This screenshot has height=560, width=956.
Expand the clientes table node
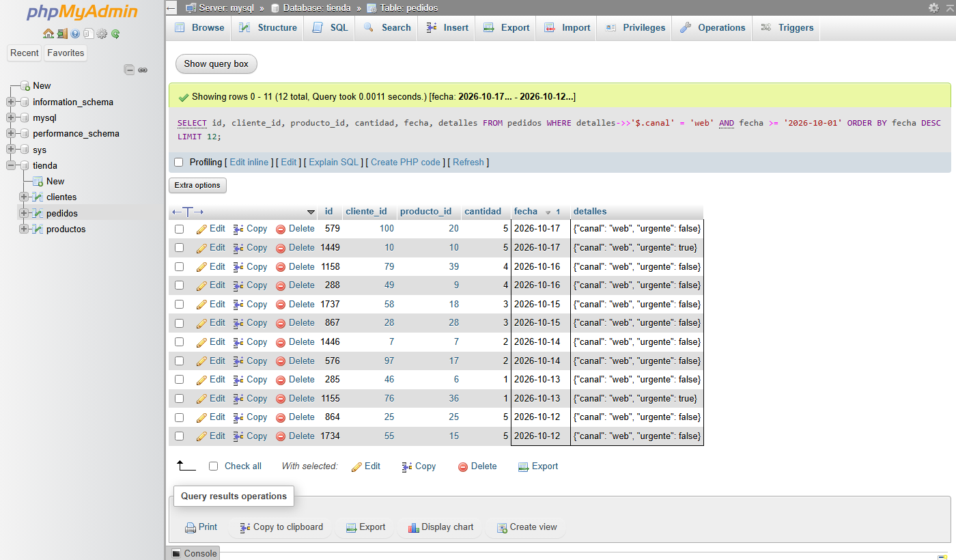(x=25, y=197)
